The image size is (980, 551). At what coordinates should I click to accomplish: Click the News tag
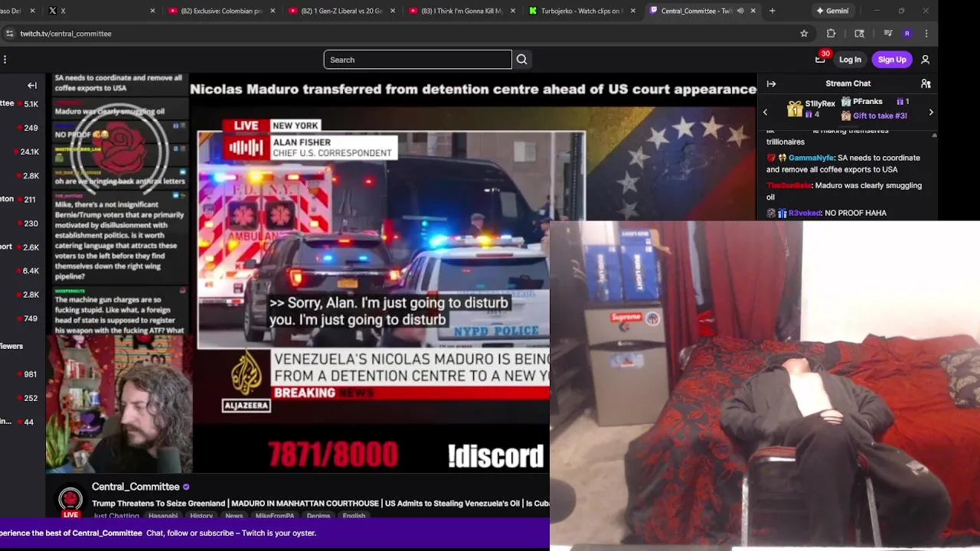click(x=234, y=516)
